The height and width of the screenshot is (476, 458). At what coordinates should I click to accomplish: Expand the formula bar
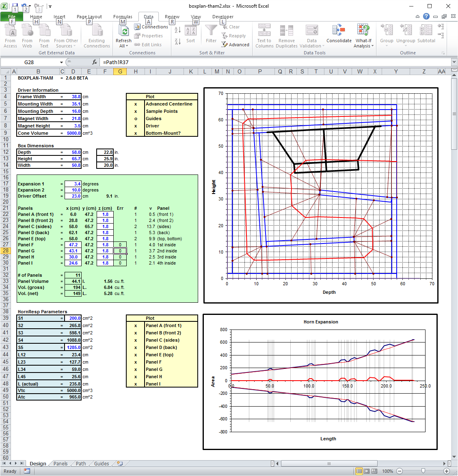tap(454, 62)
